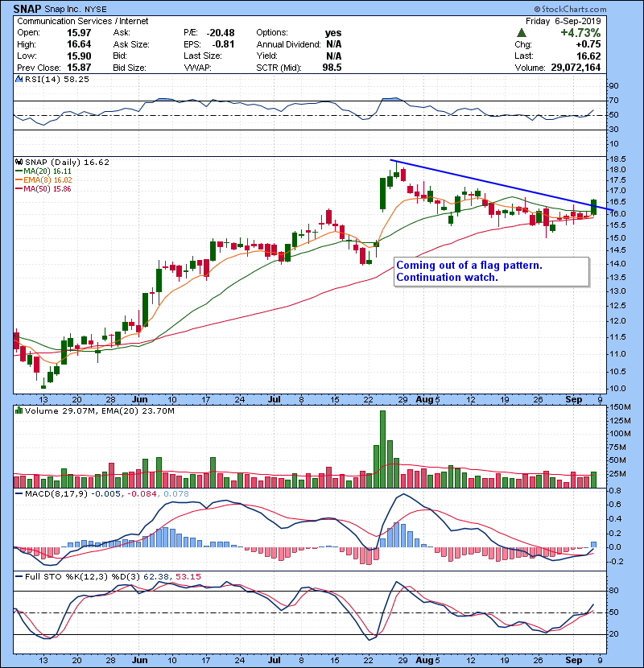This screenshot has width=644, height=668.
Task: Click the SCTR (Mid) value 98.5
Action: coord(332,68)
